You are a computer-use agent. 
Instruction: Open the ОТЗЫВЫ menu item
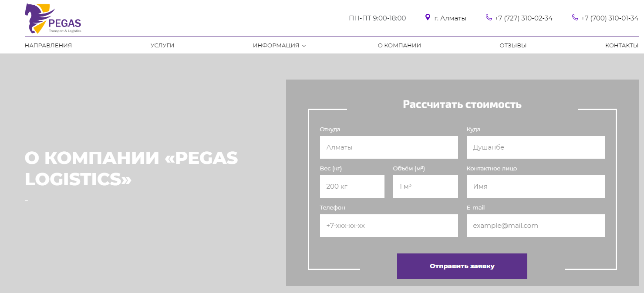pyautogui.click(x=513, y=45)
